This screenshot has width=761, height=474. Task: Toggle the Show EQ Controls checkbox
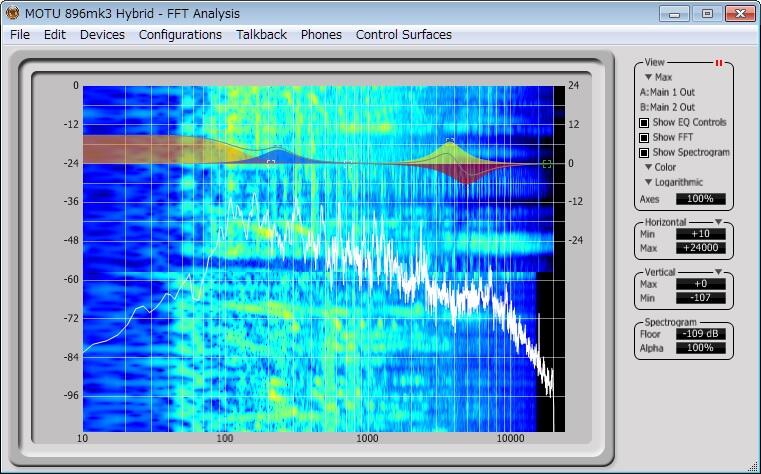click(644, 123)
